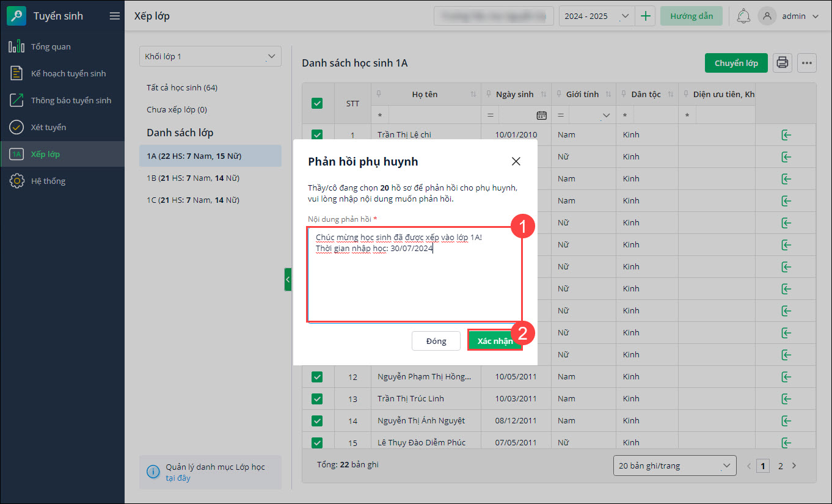Image resolution: width=832 pixels, height=504 pixels.
Task: Sort by Dân tộc column arrows
Action: [x=671, y=94]
